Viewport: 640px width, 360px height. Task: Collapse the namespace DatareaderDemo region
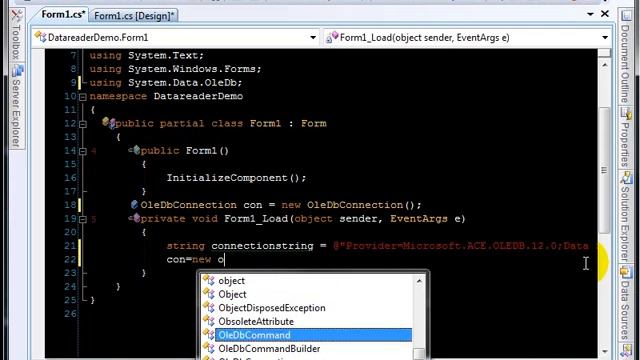(x=83, y=97)
